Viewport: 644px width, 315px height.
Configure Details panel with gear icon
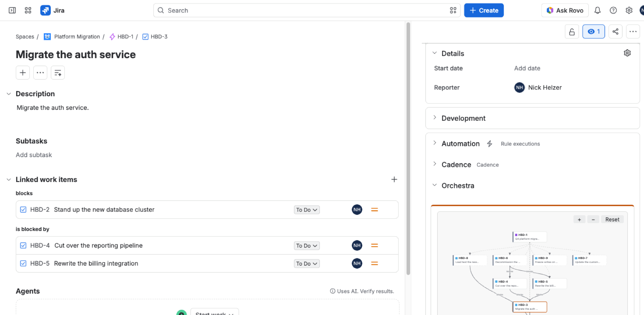627,53
